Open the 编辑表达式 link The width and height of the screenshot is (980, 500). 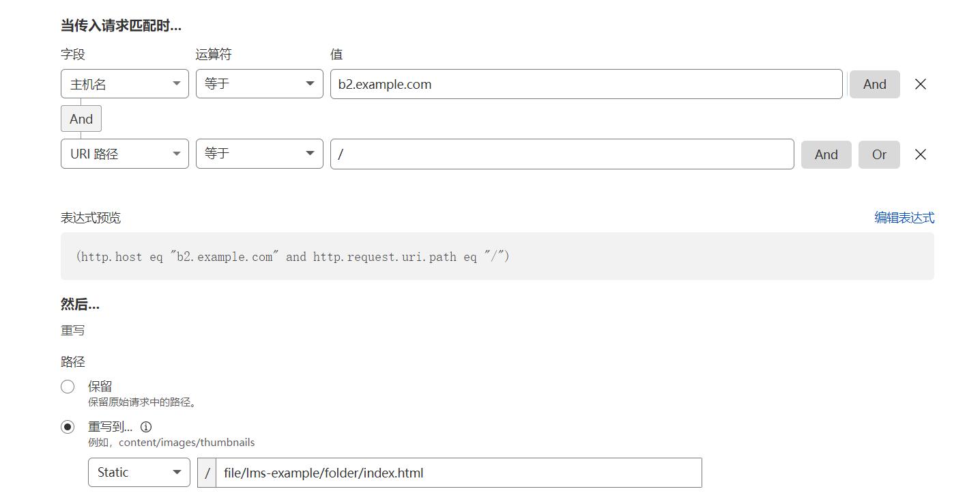pos(904,217)
